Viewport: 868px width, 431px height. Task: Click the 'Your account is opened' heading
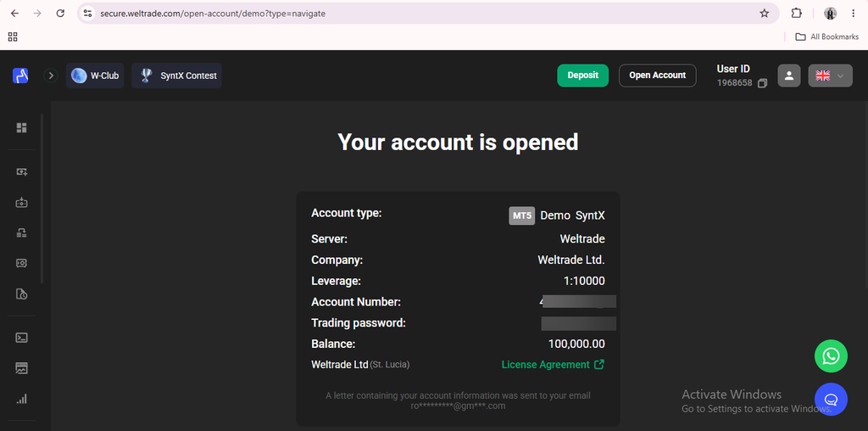click(458, 142)
